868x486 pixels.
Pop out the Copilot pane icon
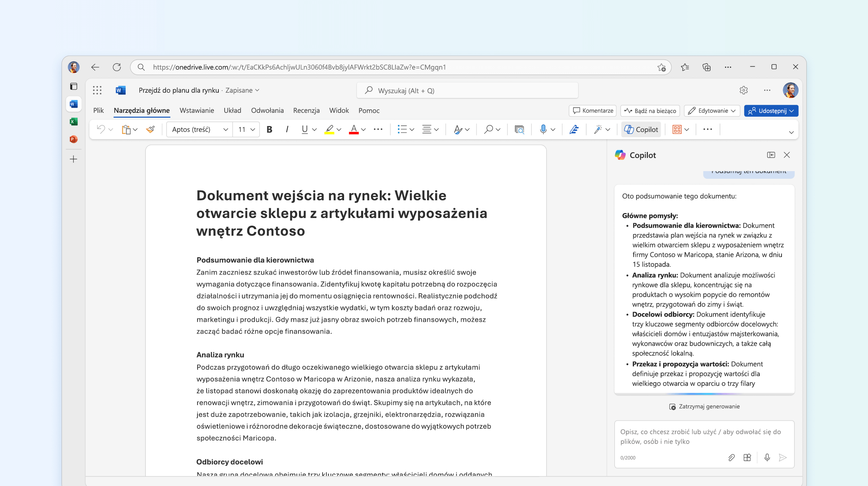[x=771, y=155]
